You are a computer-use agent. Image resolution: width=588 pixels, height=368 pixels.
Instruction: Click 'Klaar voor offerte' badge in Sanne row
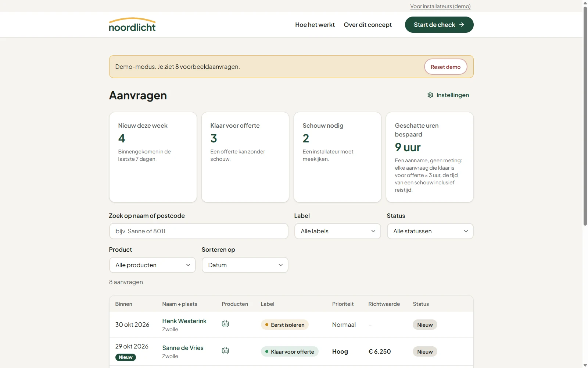(290, 351)
